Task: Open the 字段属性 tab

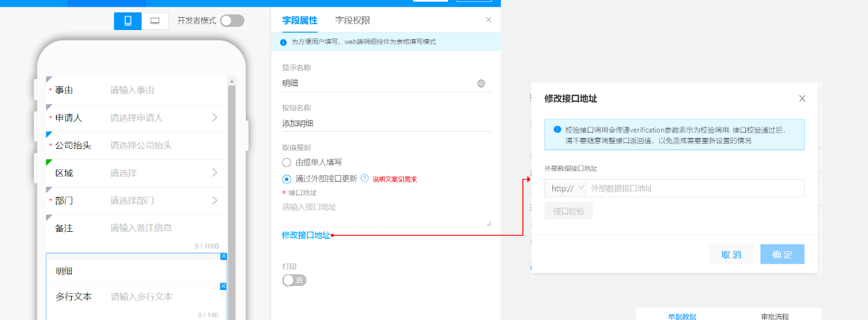Action: coord(299,20)
